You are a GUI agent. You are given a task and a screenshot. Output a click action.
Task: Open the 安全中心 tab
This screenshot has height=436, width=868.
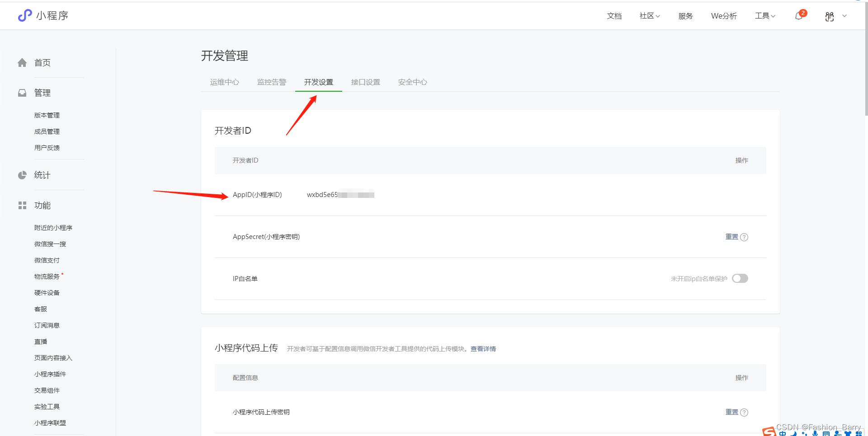[x=412, y=82]
